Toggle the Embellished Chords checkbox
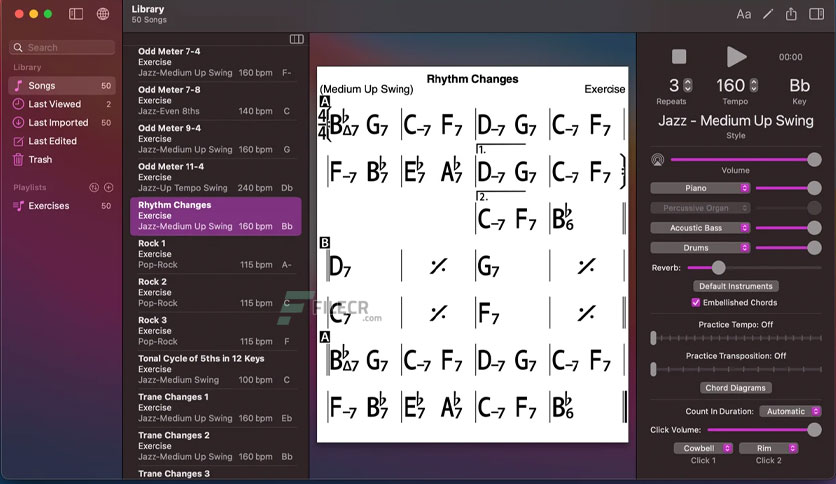Image resolution: width=836 pixels, height=484 pixels. [696, 302]
